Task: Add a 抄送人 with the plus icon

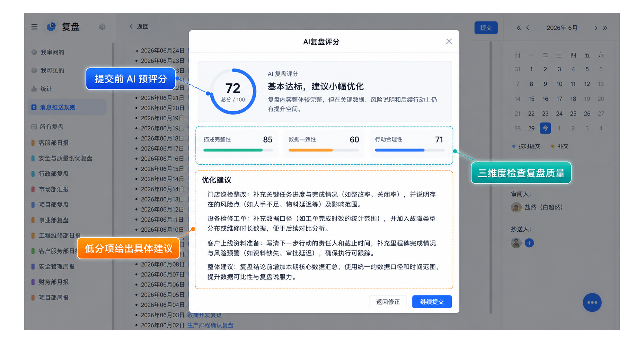Action: [x=529, y=243]
